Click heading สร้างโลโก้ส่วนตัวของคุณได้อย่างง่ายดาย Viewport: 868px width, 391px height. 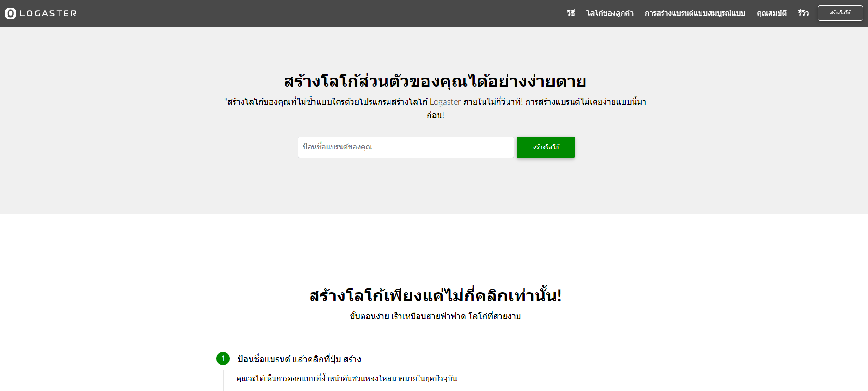(435, 81)
